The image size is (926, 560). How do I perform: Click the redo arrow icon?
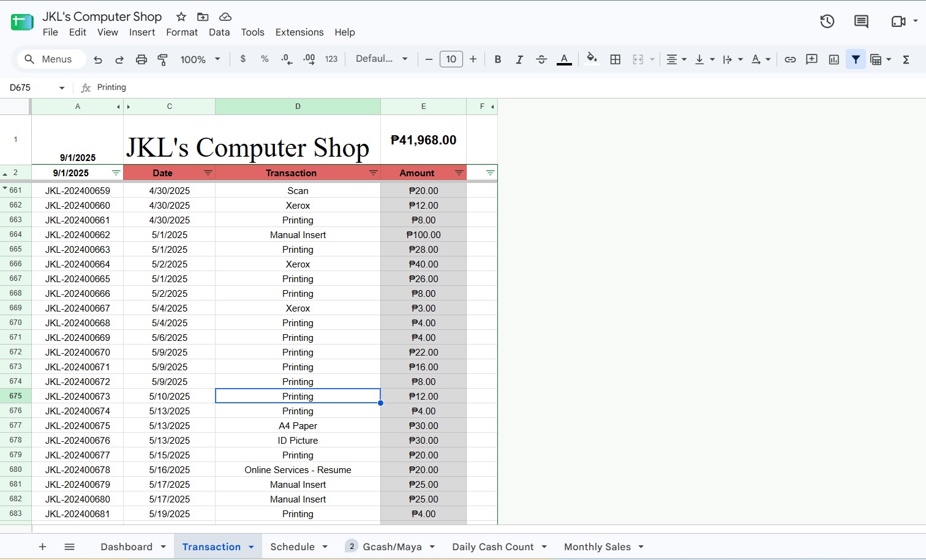coord(119,59)
